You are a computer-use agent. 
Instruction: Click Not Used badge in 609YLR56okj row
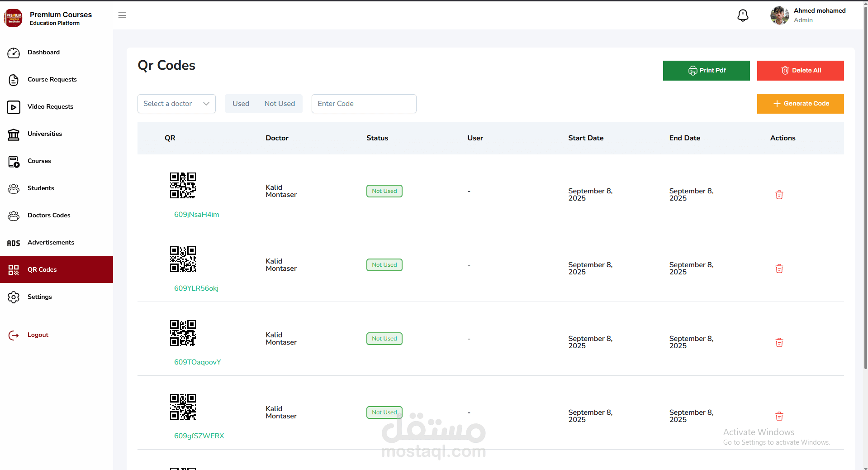[384, 265]
